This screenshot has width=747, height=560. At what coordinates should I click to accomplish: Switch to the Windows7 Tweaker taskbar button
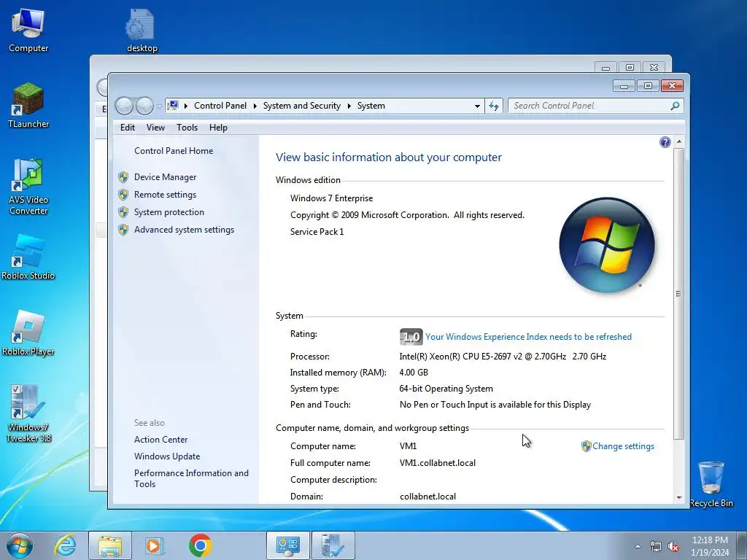(x=333, y=545)
